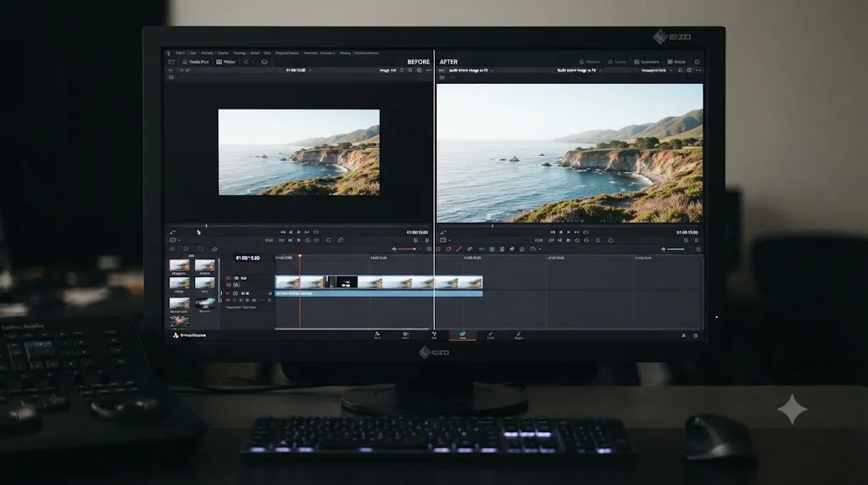This screenshot has height=485, width=868.
Task: Open the center clip-name dropdown above the AFTER viewer
Action: (578, 70)
